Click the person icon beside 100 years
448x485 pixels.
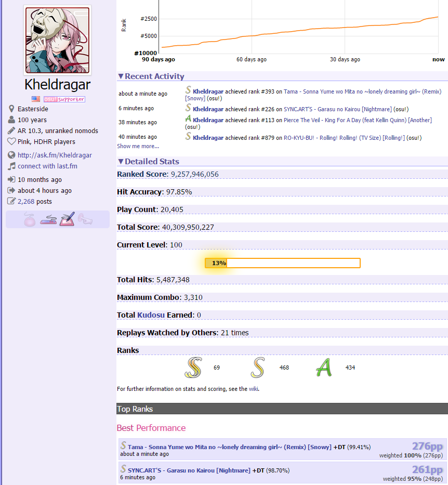(x=11, y=120)
